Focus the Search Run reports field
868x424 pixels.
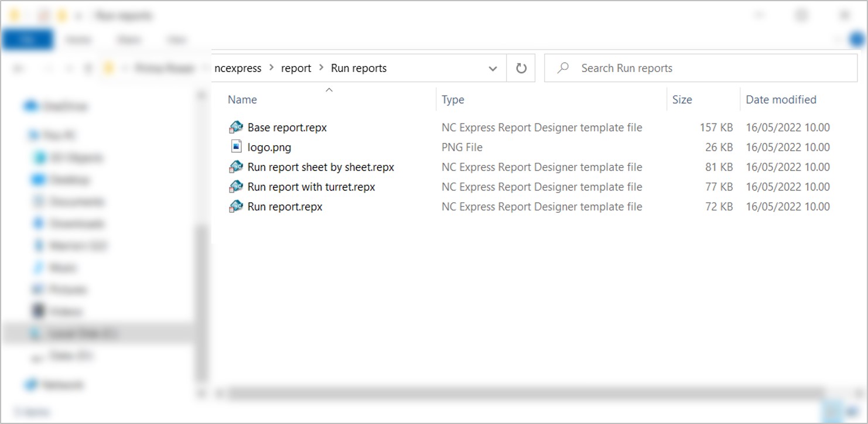[703, 68]
